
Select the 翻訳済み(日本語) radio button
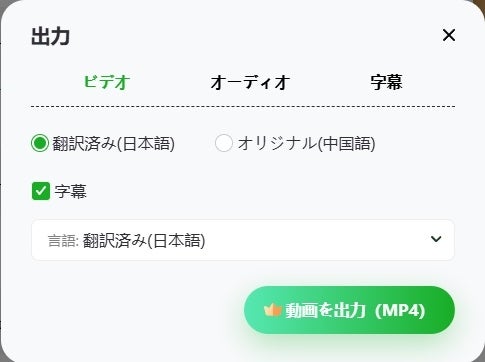point(40,143)
